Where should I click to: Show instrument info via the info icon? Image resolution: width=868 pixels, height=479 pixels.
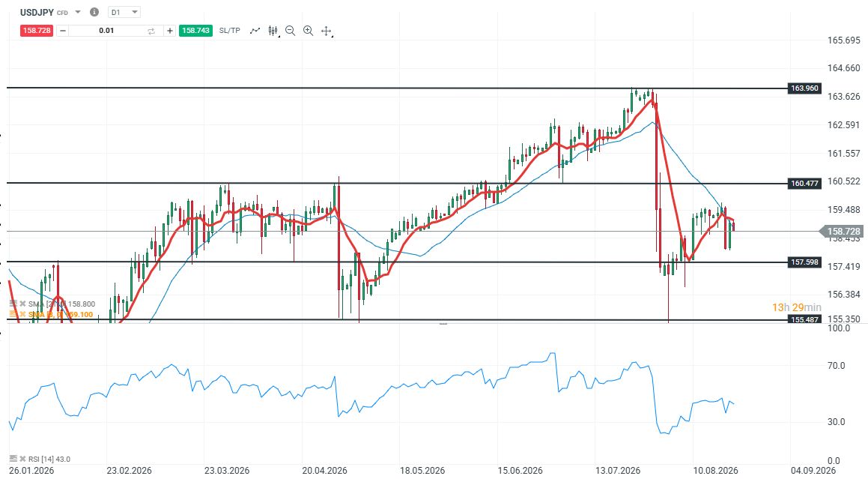(x=94, y=12)
